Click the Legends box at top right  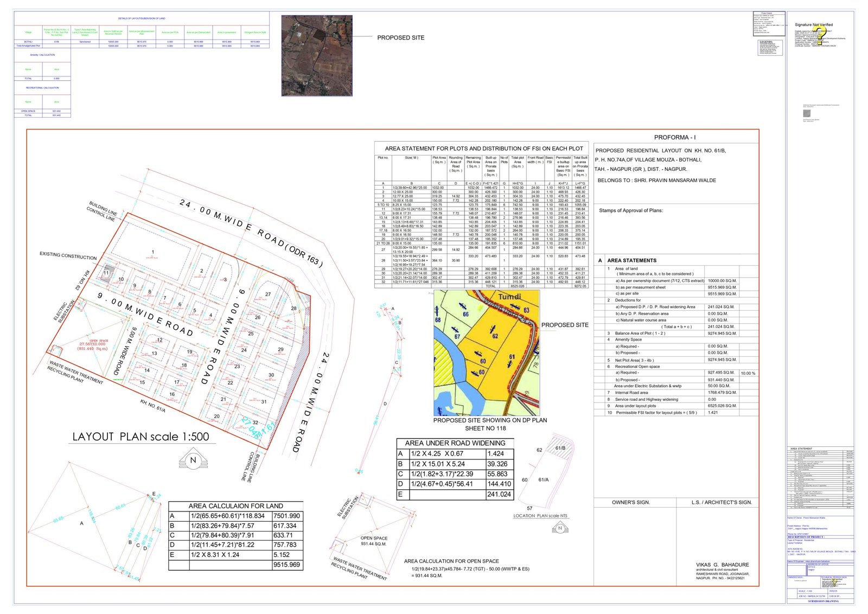click(x=770, y=48)
